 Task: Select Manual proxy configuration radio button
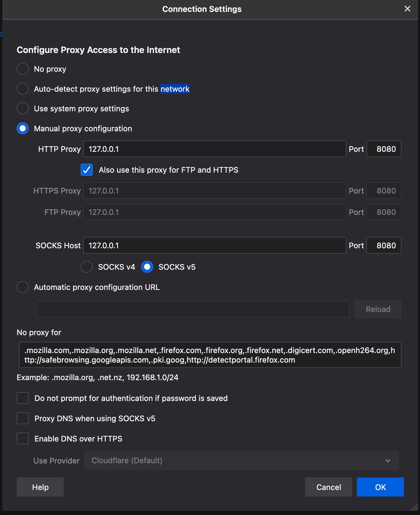coord(23,129)
